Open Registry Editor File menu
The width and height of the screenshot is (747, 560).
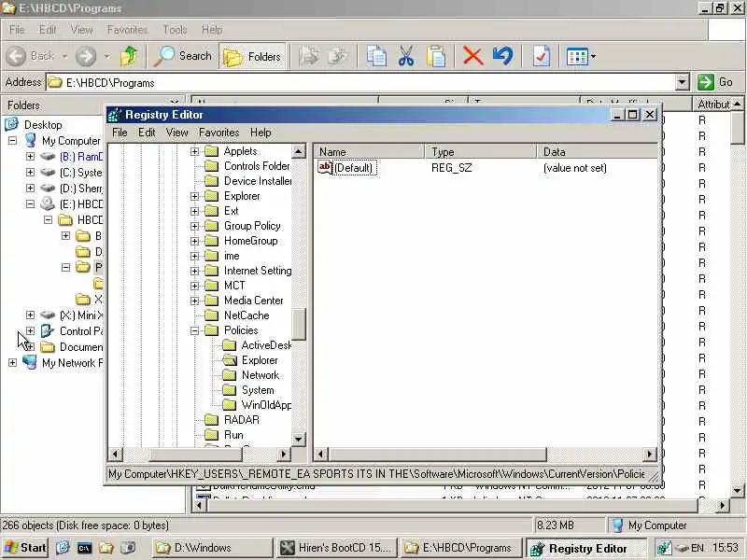pos(120,133)
